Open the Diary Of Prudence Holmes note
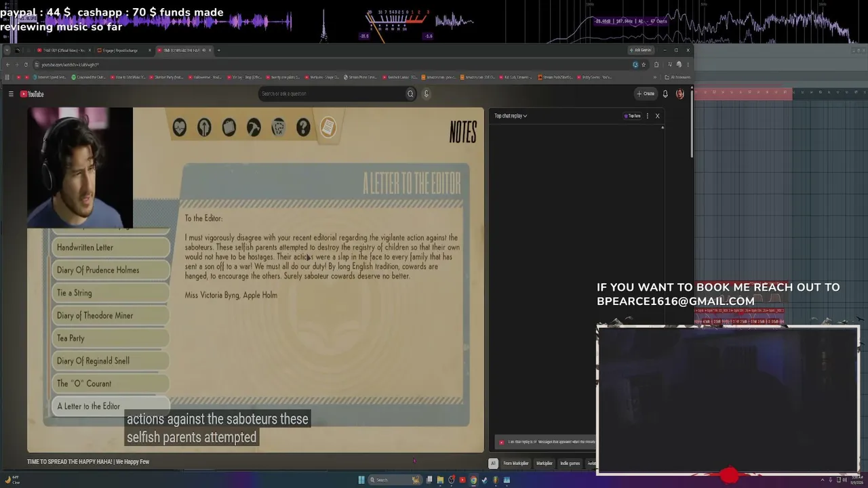868x488 pixels. click(111, 270)
